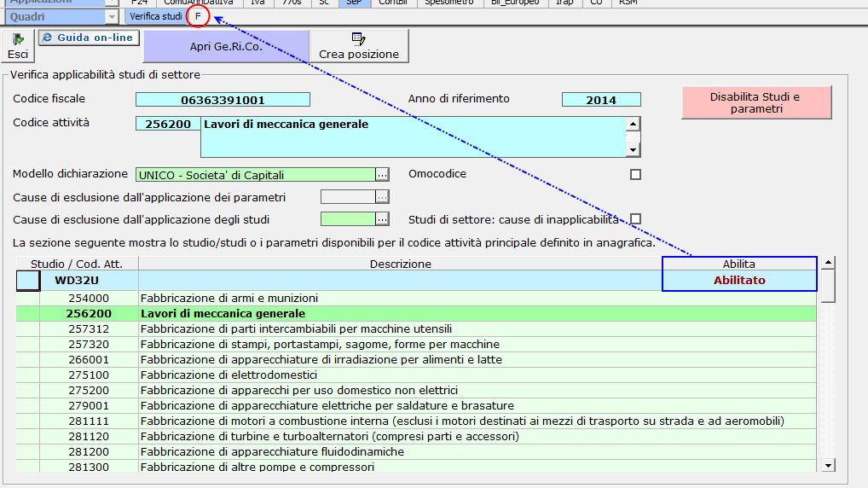Click Modello dichiarazione UNICO field
Viewport: 868px width, 488px height.
tap(255, 175)
